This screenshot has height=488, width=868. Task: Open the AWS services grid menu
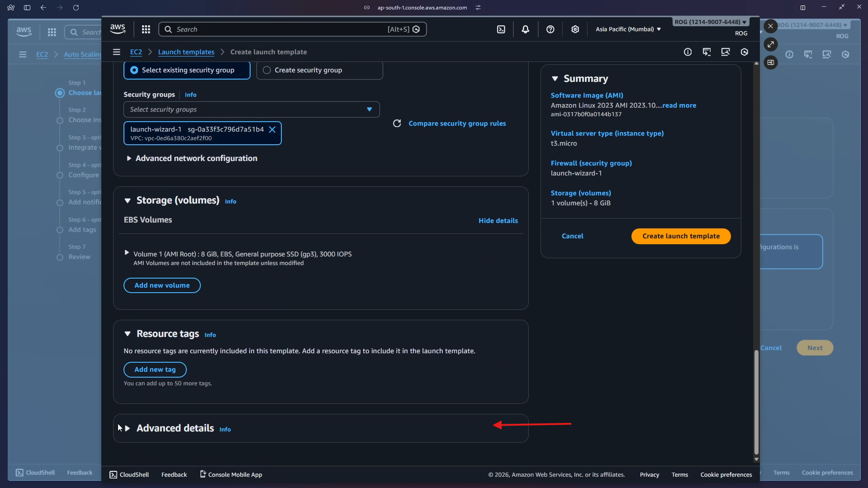pos(146,29)
